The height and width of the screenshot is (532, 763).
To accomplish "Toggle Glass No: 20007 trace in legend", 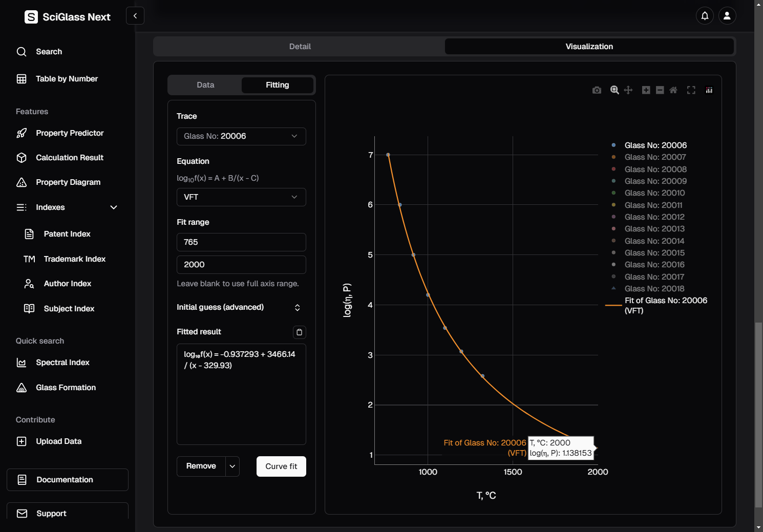I will [655, 157].
